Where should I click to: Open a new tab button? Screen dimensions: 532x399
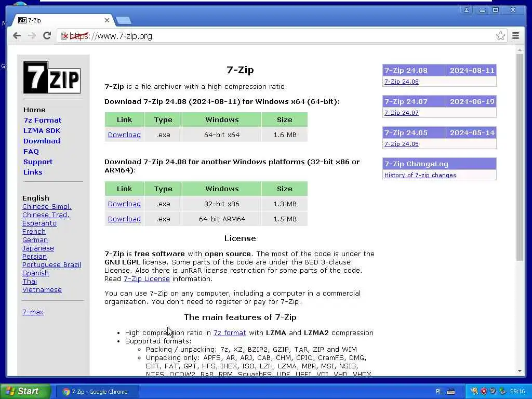[x=124, y=21]
